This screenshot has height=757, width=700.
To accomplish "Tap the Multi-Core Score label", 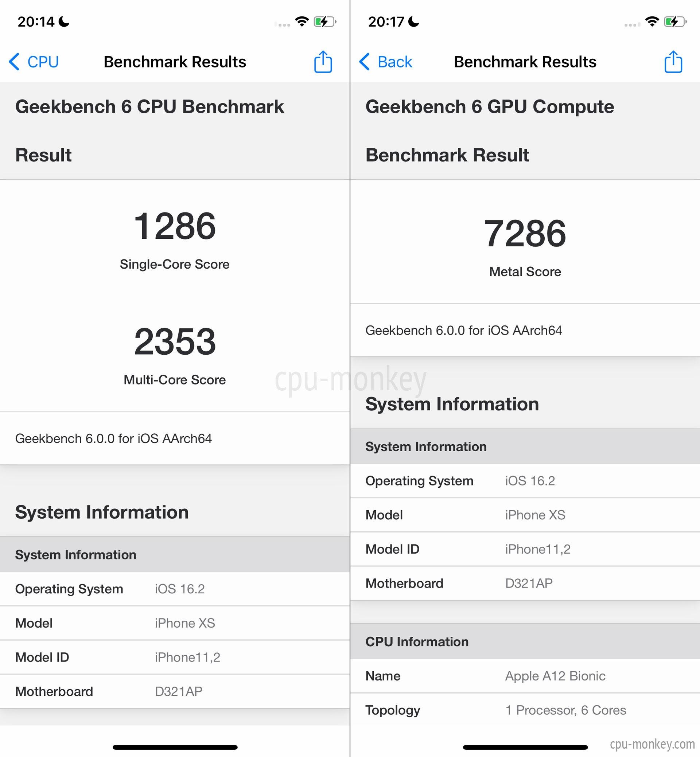I will [175, 379].
